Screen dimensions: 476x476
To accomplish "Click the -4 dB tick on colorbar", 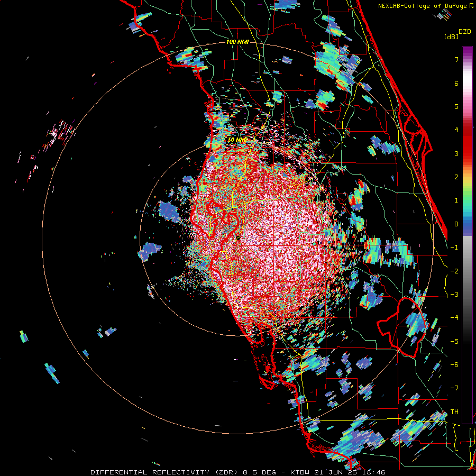I will (x=454, y=318).
